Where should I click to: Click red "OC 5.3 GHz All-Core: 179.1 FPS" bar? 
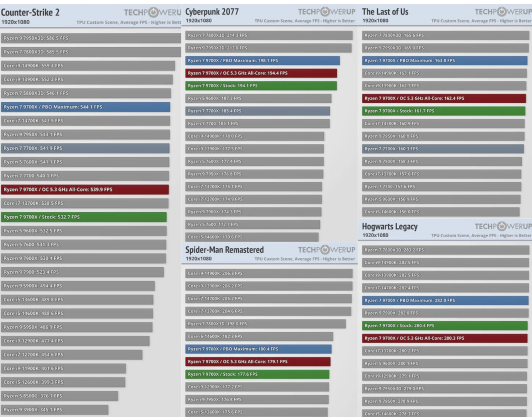point(258,362)
